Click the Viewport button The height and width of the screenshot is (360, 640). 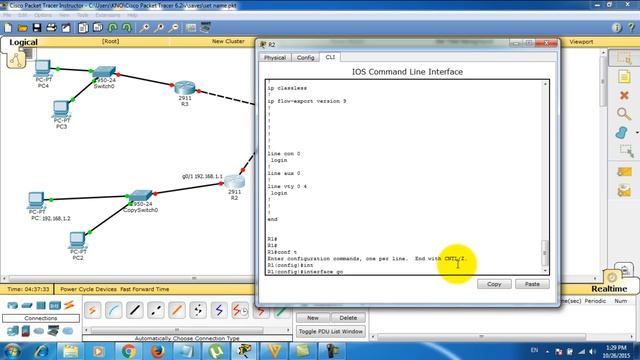581,42
